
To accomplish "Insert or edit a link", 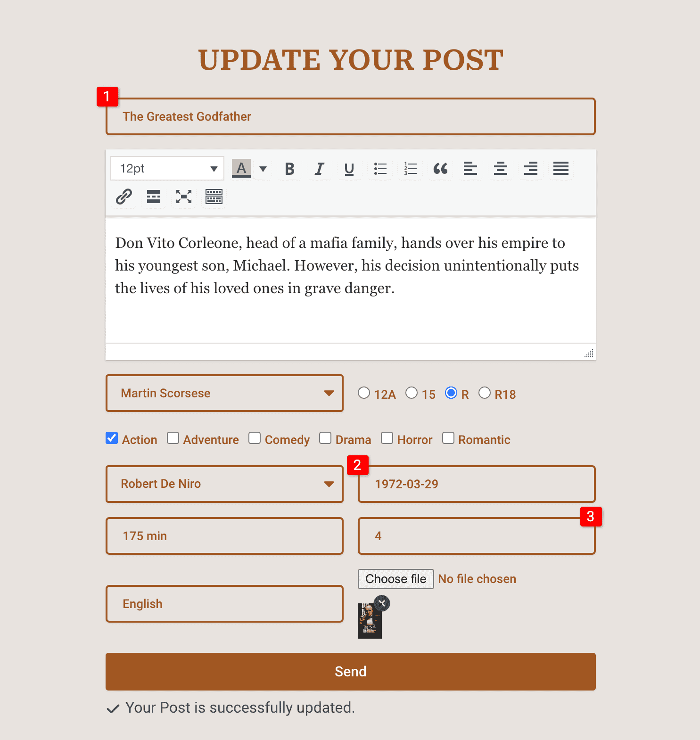I will point(124,197).
